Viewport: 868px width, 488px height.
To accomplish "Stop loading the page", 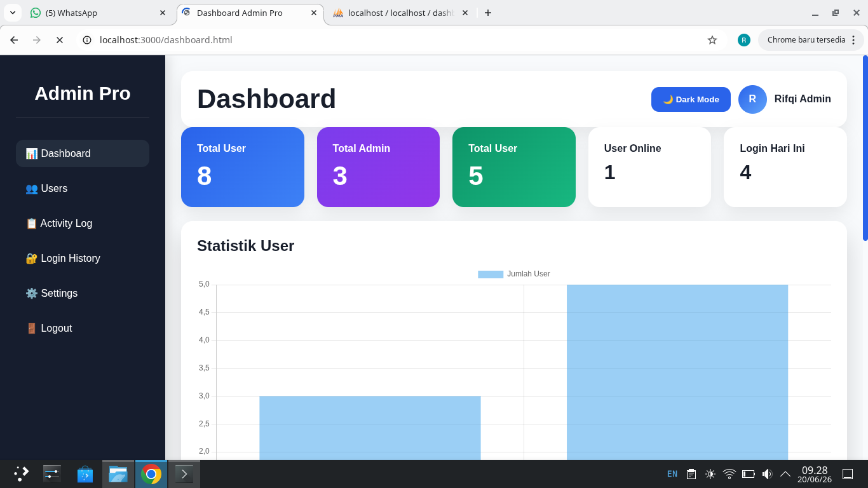I will 60,40.
